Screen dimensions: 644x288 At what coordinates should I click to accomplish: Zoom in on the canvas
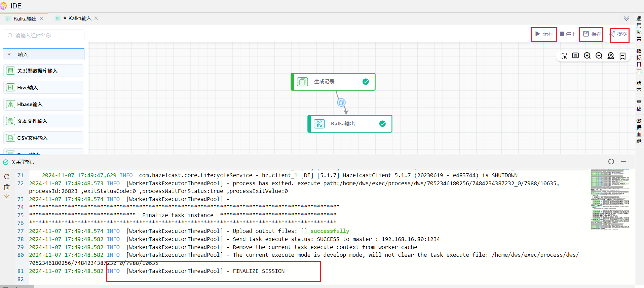pyautogui.click(x=587, y=56)
